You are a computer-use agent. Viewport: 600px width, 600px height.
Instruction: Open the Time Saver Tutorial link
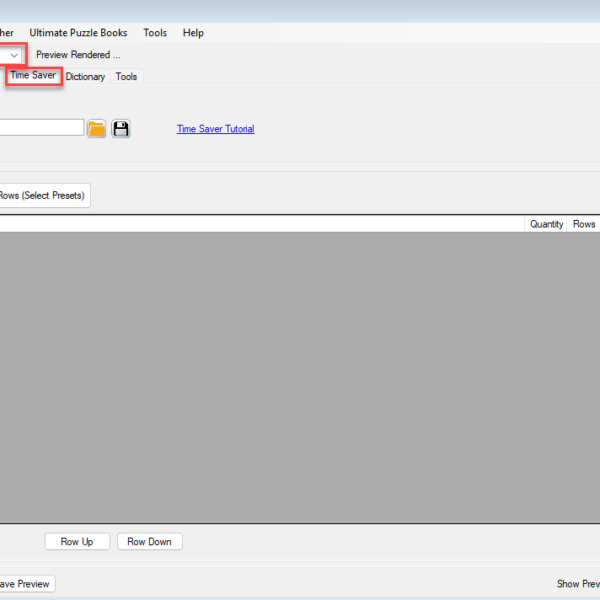[x=215, y=129]
